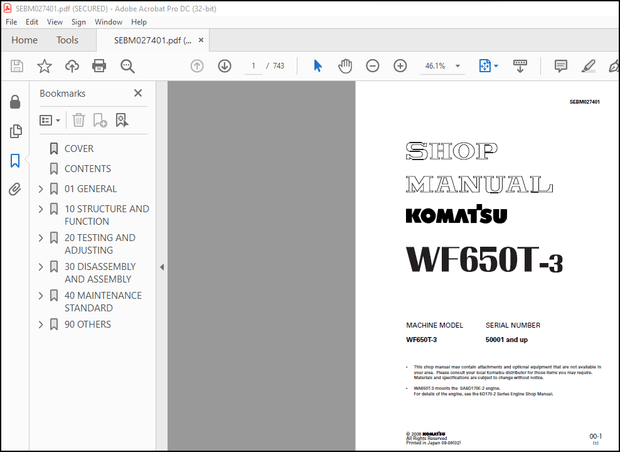620x452 pixels.
Task: Zoom in with plus icon
Action: pyautogui.click(x=400, y=66)
